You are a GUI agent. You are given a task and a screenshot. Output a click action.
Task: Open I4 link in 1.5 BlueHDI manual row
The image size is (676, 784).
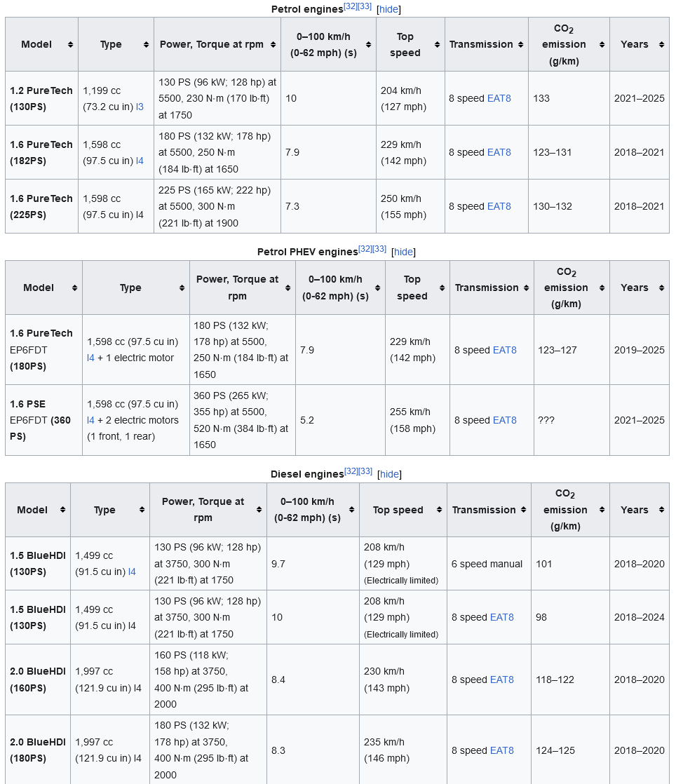[132, 572]
